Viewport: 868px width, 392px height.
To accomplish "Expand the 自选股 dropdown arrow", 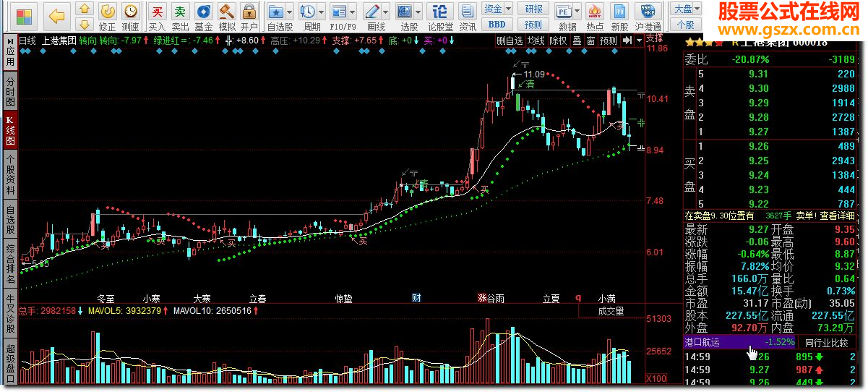I will pyautogui.click(x=290, y=12).
